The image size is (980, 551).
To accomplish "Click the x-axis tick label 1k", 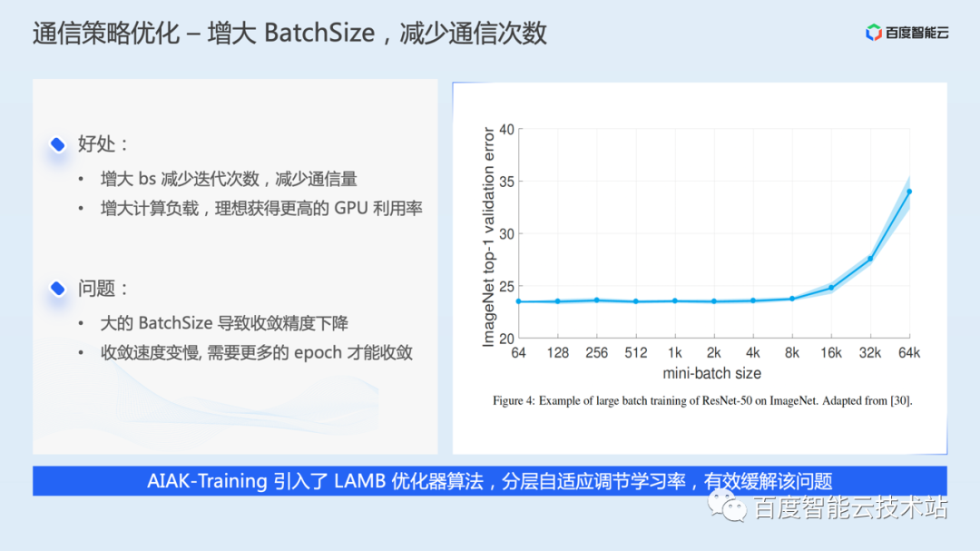I will [675, 353].
